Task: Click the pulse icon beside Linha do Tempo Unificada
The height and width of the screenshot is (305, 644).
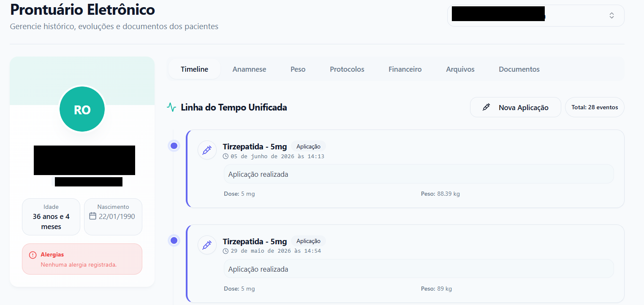Action: click(171, 107)
